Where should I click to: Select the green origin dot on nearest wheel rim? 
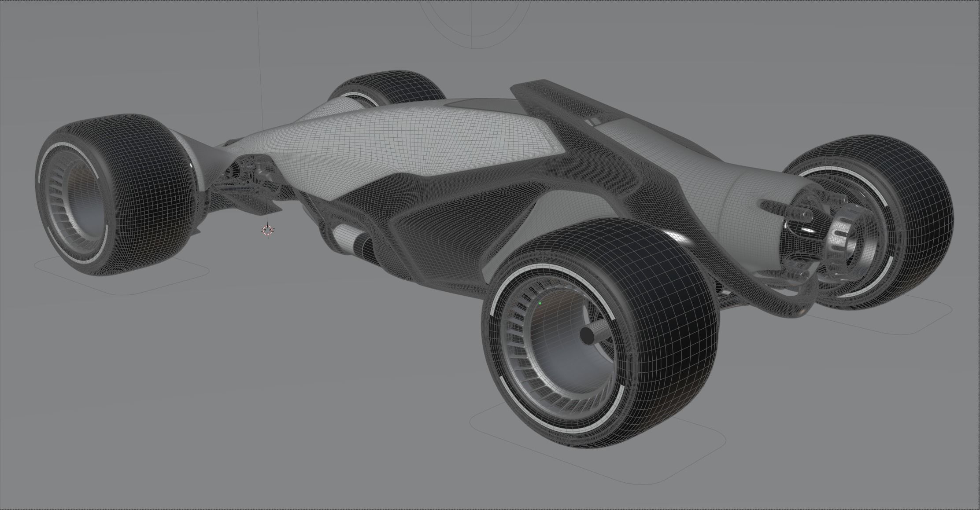pyautogui.click(x=540, y=303)
